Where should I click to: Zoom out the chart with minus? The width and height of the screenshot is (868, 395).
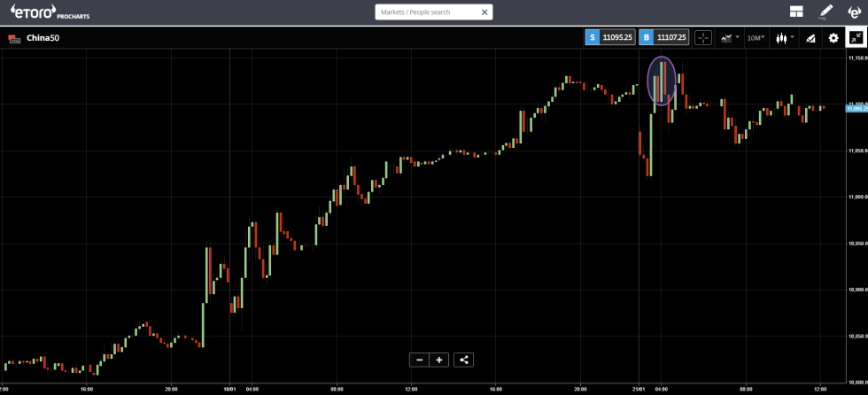click(419, 360)
